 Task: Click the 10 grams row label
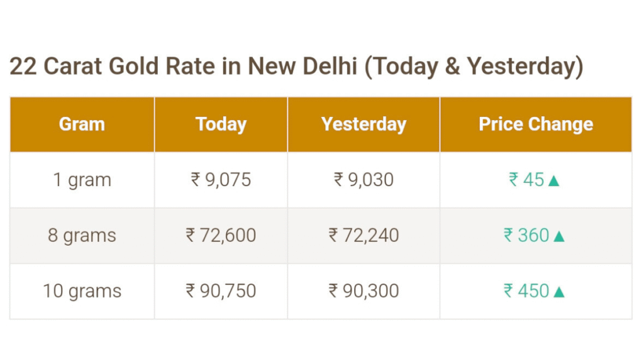tap(82, 291)
